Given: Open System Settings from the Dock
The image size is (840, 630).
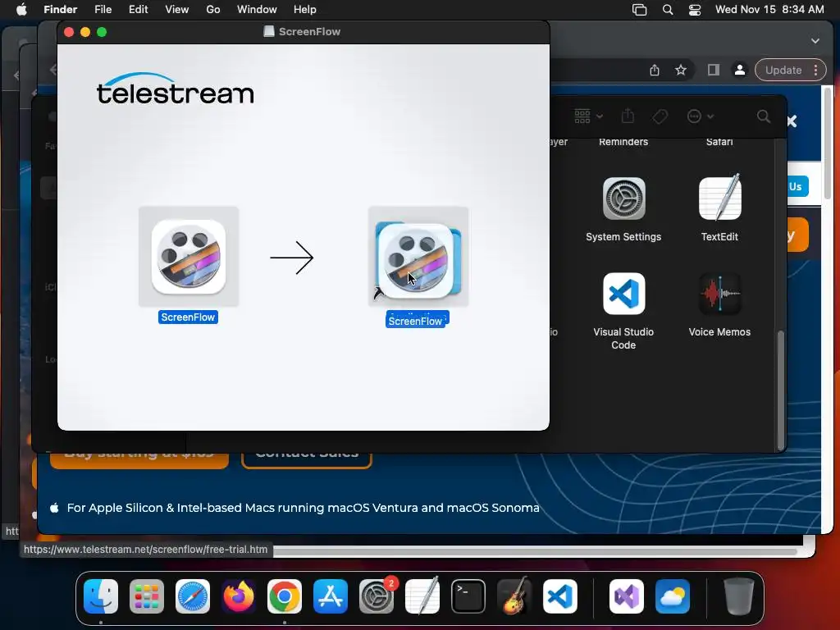Looking at the screenshot, I should [377, 596].
